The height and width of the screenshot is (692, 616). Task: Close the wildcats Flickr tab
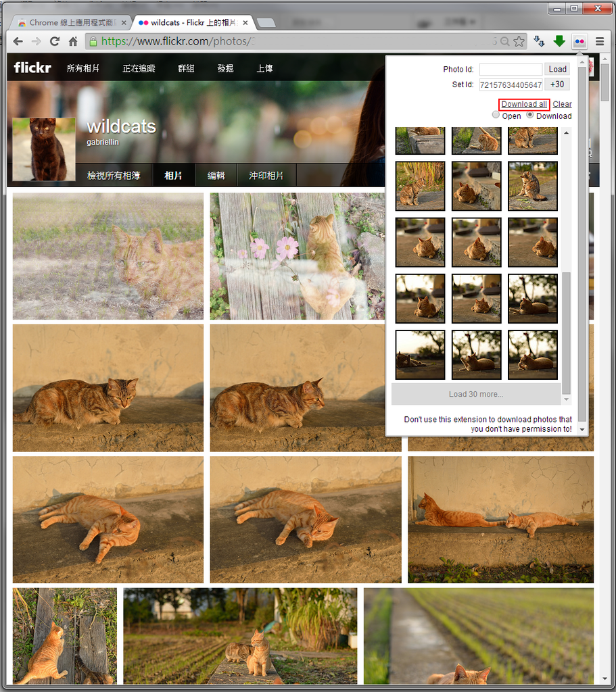point(245,22)
